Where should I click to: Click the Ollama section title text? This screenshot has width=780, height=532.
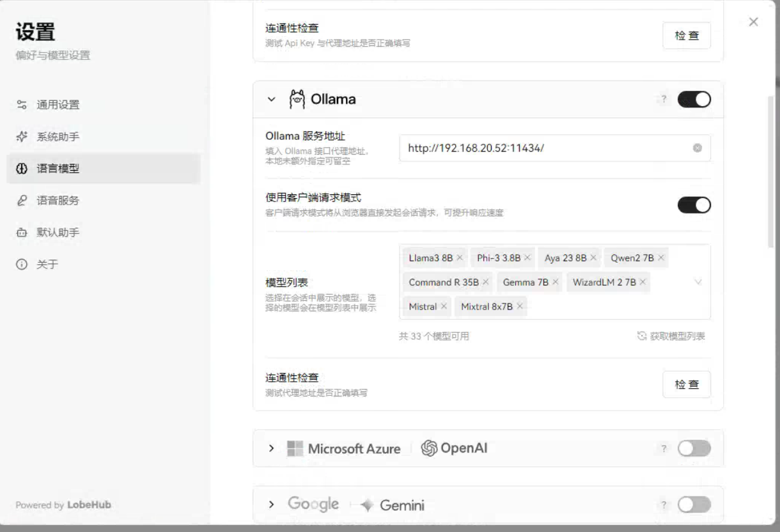[x=333, y=100]
